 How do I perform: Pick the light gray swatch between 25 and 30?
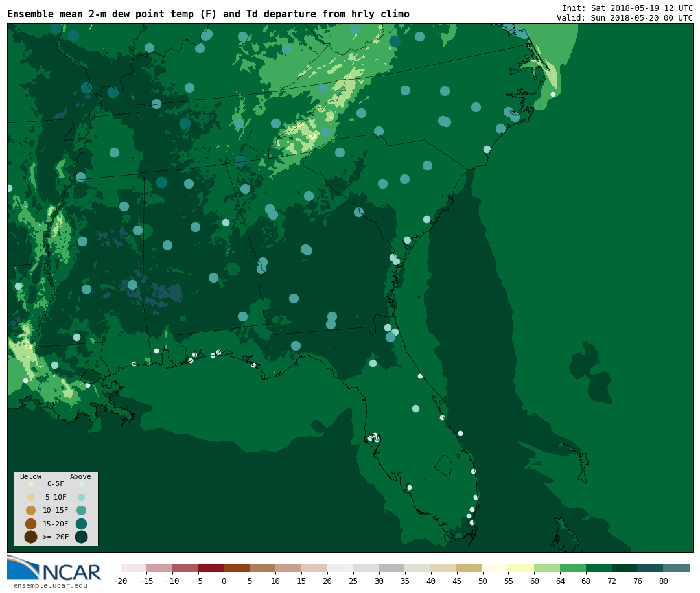366,568
